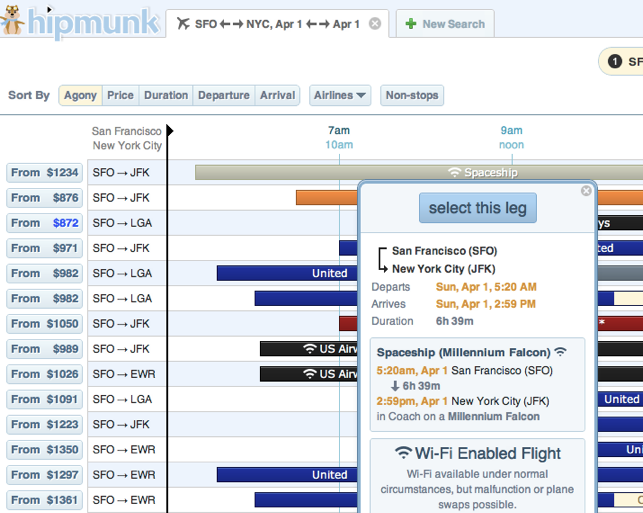The image size is (643, 513).
Task: Select the SFO ↔ NYC, Apr 1 tab
Action: click(277, 24)
